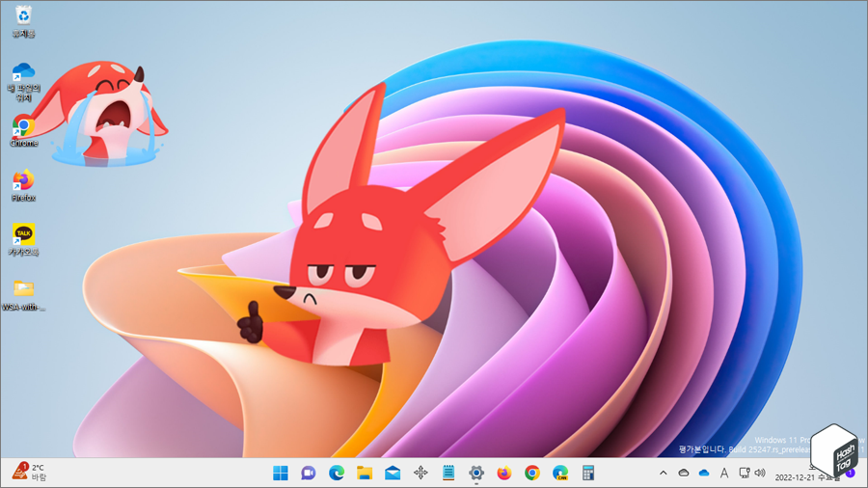Open the Recycle Bin desktop icon
Viewport: 868px width, 488px height.
23,21
